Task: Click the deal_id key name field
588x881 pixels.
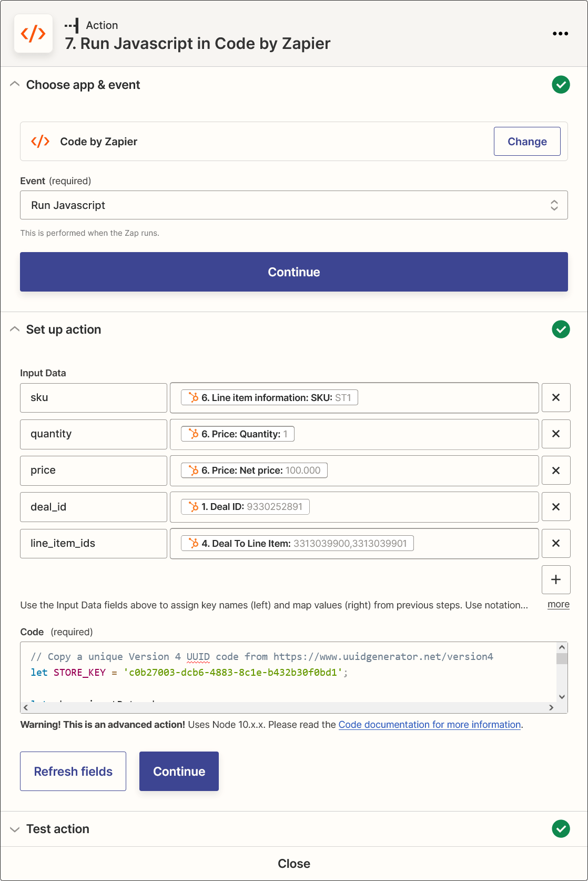Action: (94, 507)
